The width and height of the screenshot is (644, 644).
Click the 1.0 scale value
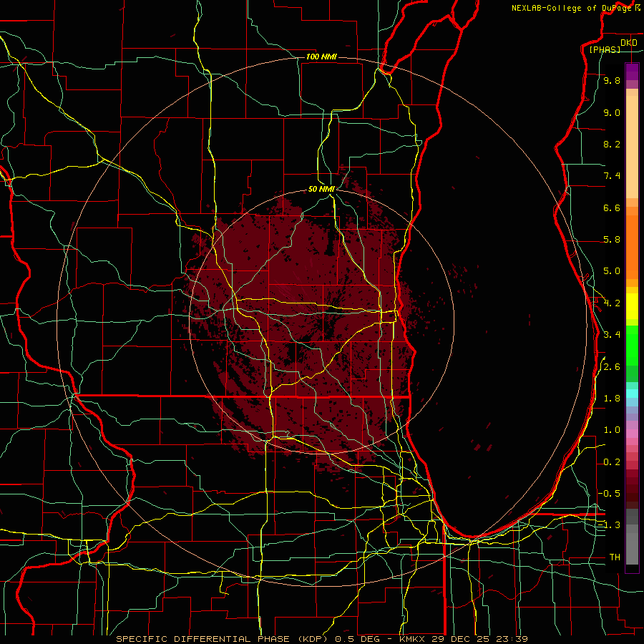[612, 430]
